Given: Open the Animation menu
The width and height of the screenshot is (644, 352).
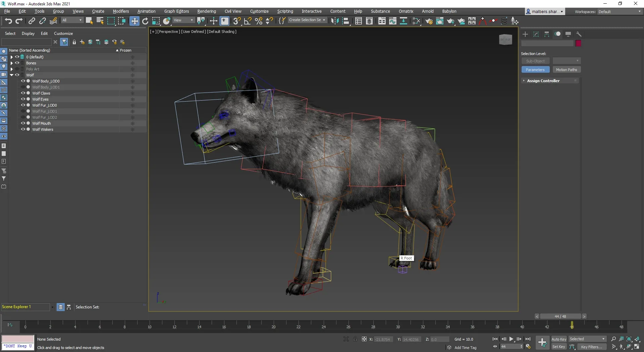Looking at the screenshot, I should tap(147, 11).
